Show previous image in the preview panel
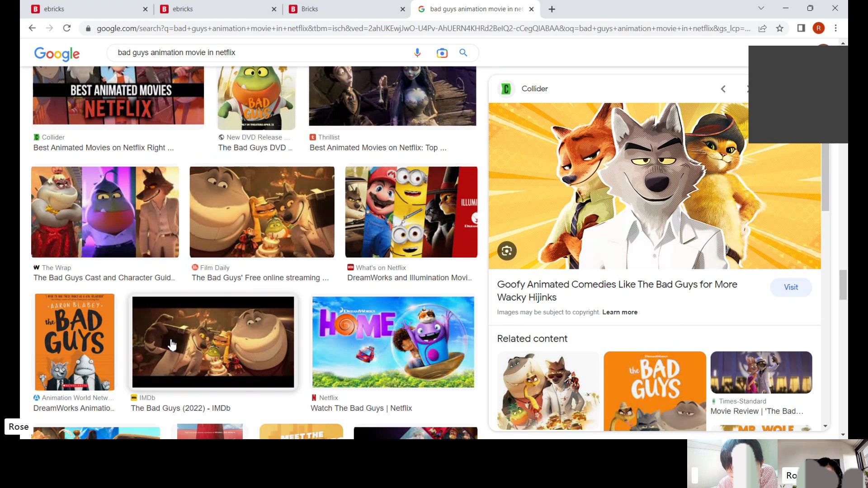The image size is (868, 488). pyautogui.click(x=723, y=89)
